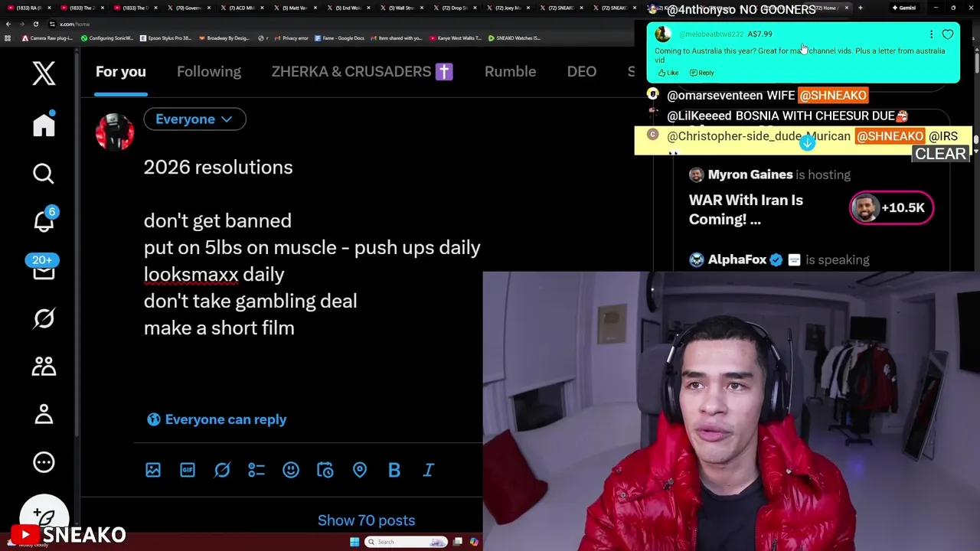Viewport: 980px width, 551px height.
Task: Open composer profile avatar
Action: click(115, 132)
